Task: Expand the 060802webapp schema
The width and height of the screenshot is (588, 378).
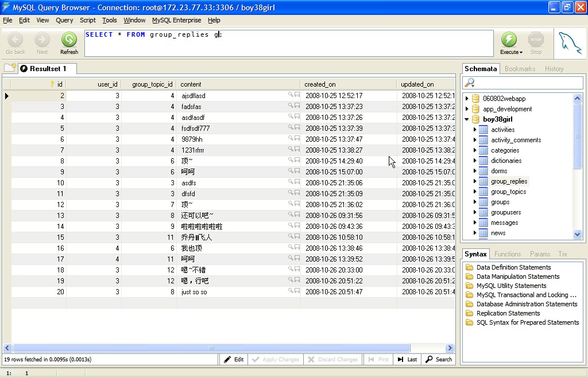Action: tap(467, 99)
